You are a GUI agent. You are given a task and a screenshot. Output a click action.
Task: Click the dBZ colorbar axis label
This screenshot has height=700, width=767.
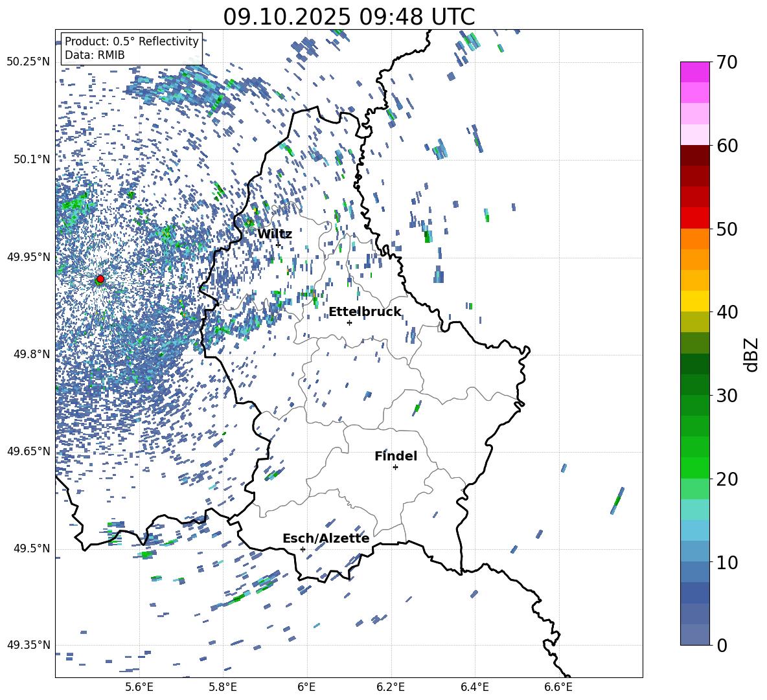coord(752,354)
